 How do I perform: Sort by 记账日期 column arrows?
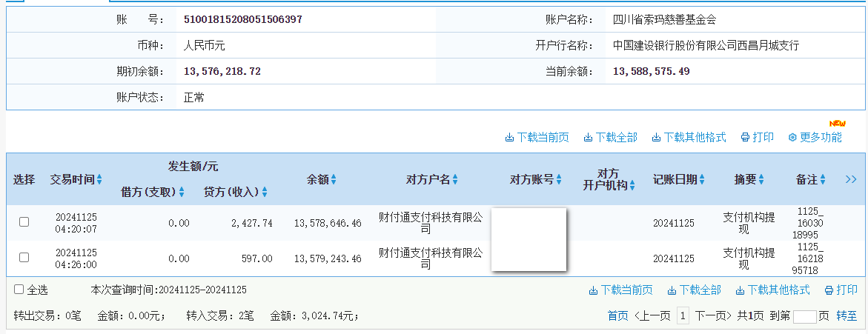pos(702,180)
